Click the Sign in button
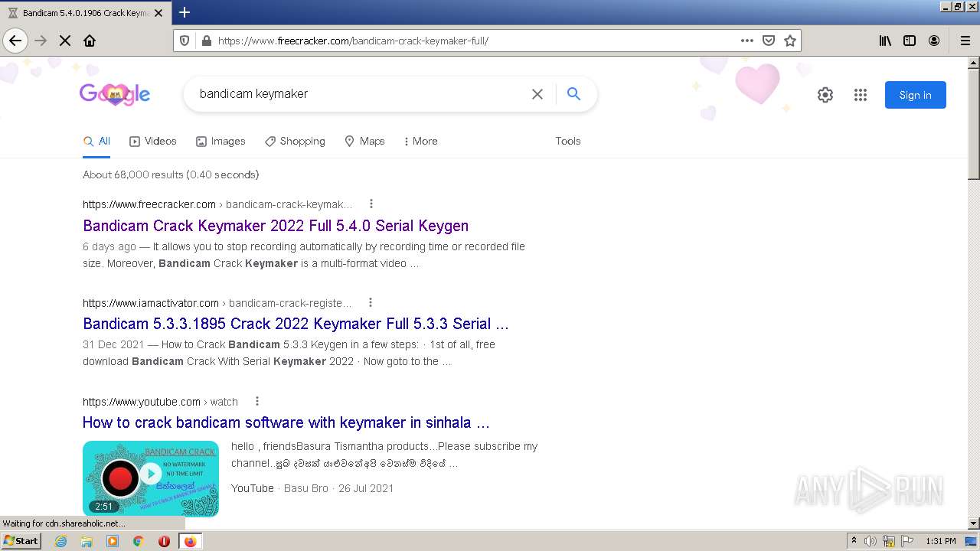Viewport: 980px width, 551px height. 915,95
